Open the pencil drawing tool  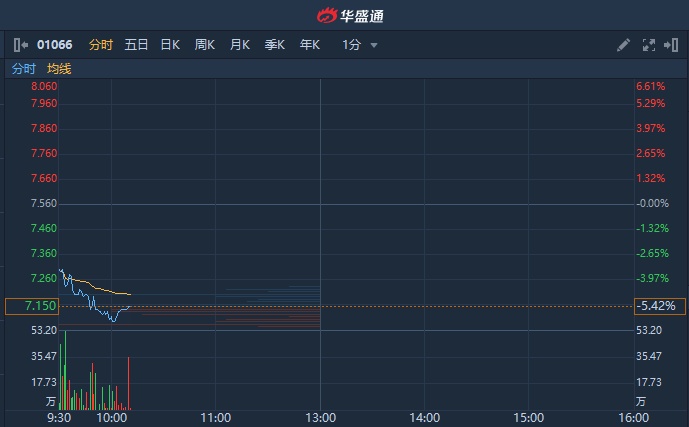point(623,45)
